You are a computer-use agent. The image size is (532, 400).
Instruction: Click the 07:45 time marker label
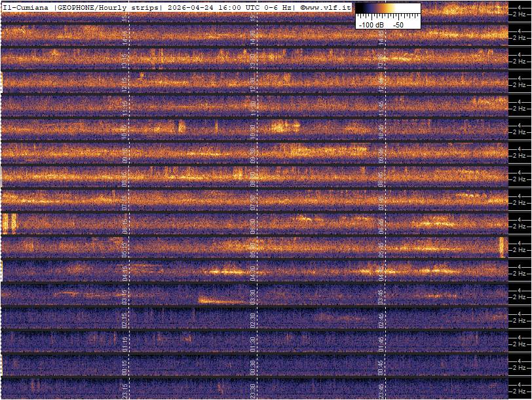pyautogui.click(x=381, y=200)
